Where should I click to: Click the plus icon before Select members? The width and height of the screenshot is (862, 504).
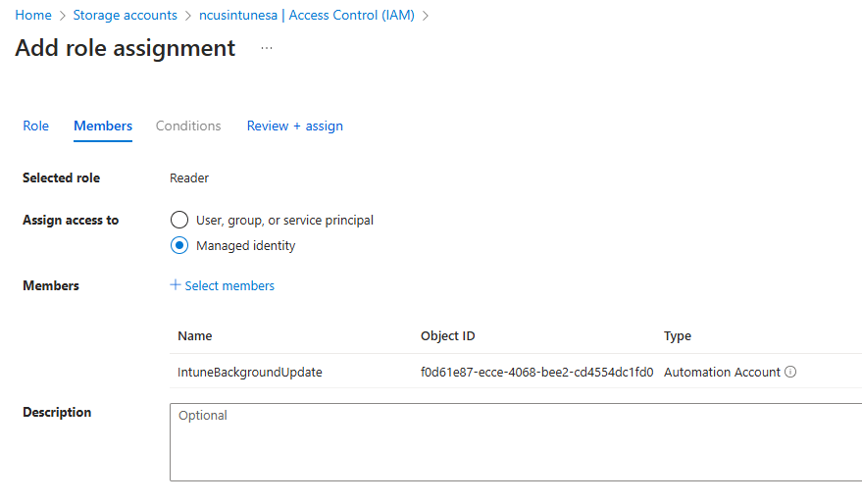click(x=176, y=285)
